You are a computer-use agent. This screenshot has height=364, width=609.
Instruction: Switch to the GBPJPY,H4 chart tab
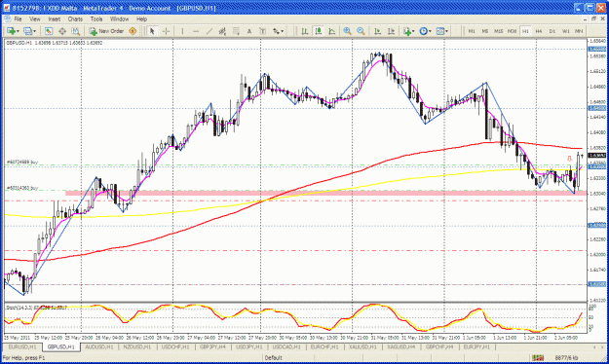(212, 346)
